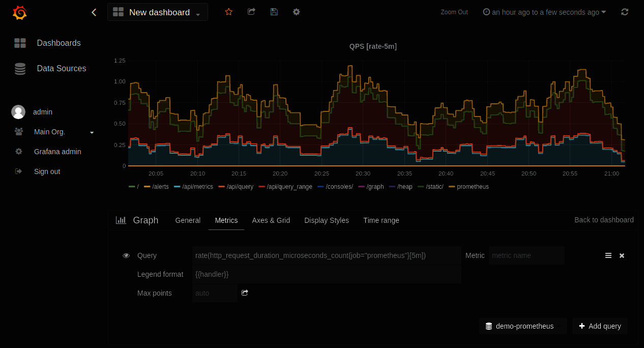Click Back to dashboard link
Viewport: 644px width, 348px height.
604,220
